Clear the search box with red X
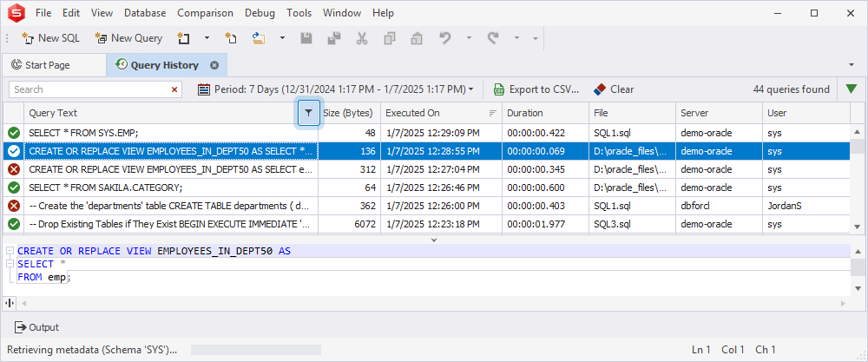 click(175, 89)
